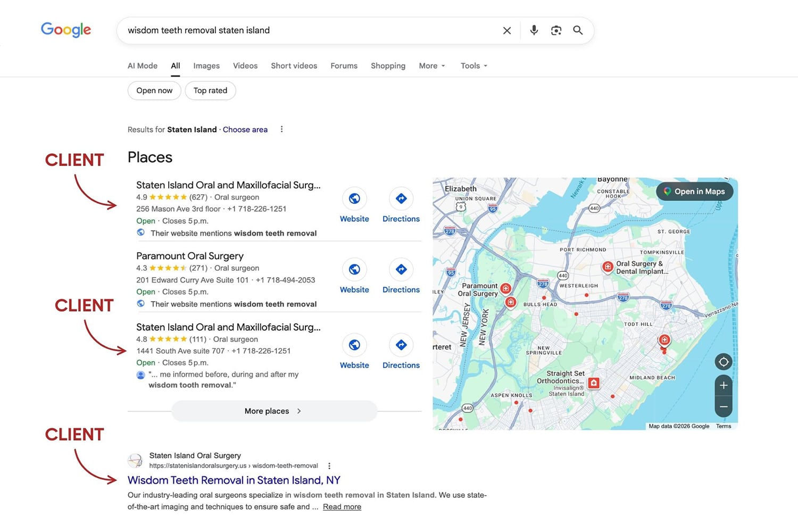This screenshot has width=798, height=532.
Task: Get Directions to the 256 Mason Ave listing
Action: point(401,198)
